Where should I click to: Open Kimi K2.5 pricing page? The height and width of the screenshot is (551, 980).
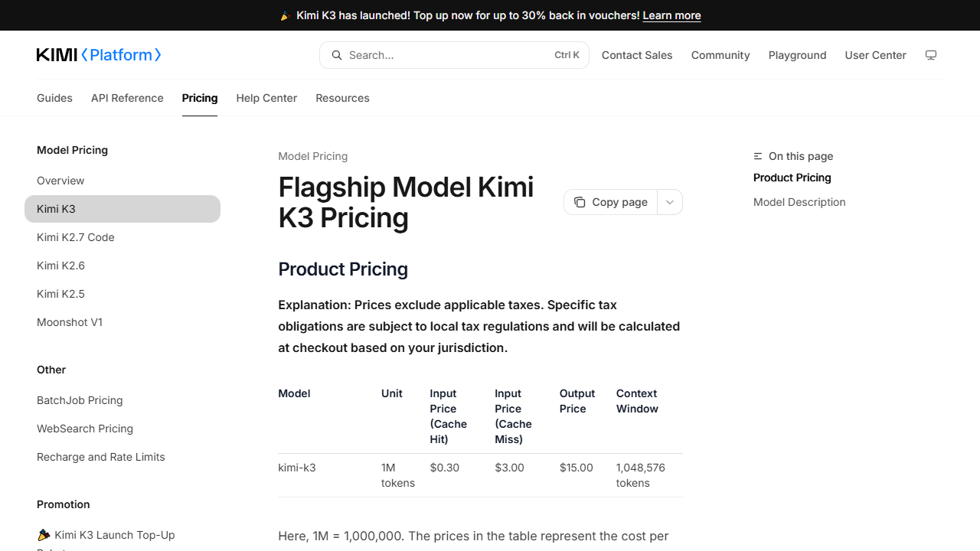tap(122, 294)
